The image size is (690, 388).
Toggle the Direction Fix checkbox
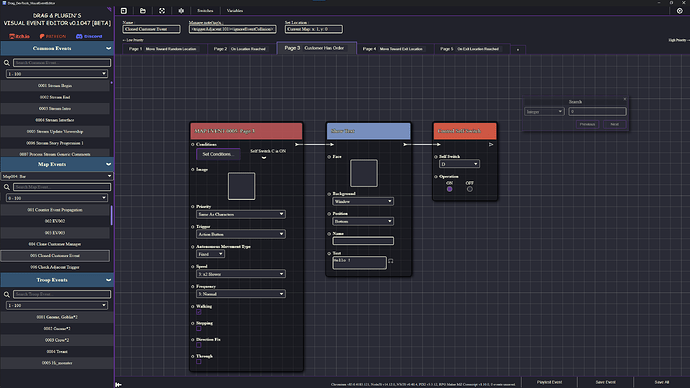point(199,345)
